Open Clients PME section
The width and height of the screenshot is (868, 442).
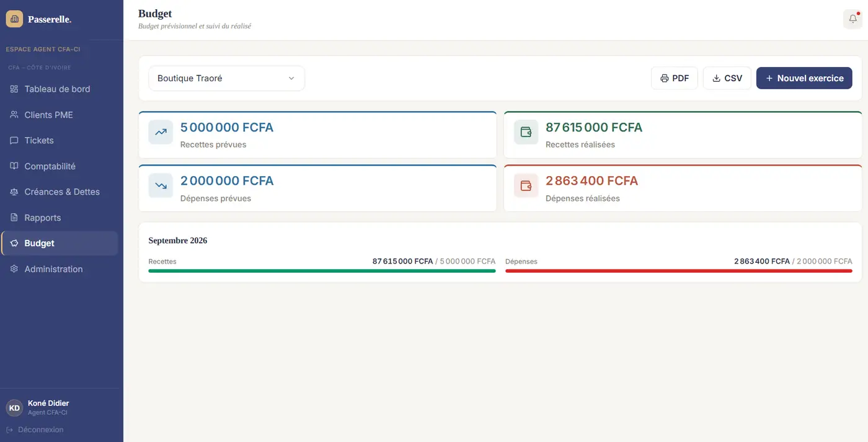pyautogui.click(x=60, y=115)
